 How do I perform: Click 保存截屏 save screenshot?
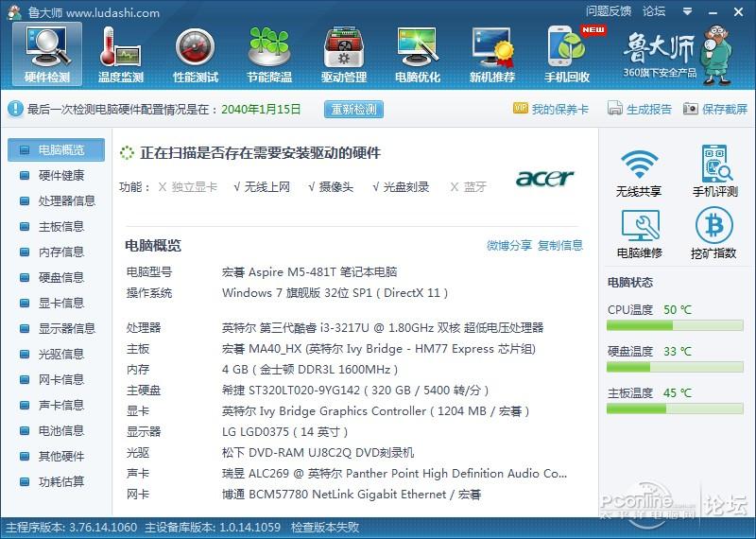(715, 109)
